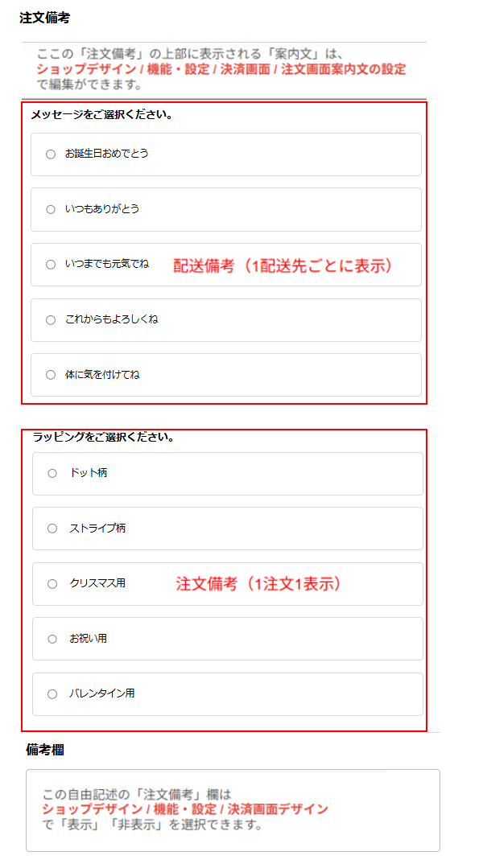The image size is (483, 868).
Task: Select お祝い用 wrapping option
Action: (x=52, y=639)
